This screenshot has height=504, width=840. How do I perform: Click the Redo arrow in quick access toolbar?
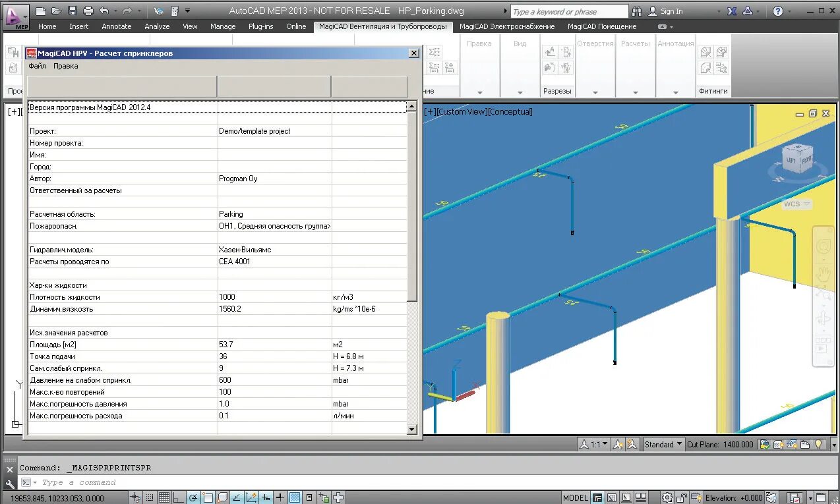pos(127,11)
